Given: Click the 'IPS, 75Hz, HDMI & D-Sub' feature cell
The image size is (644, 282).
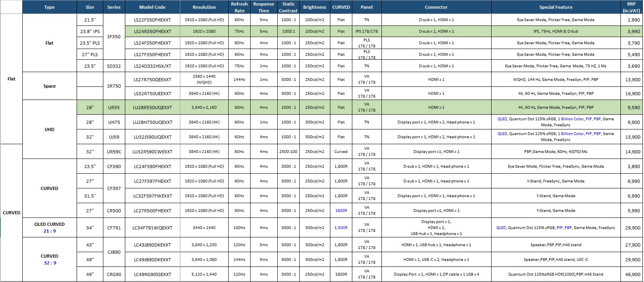Looking at the screenshot, I should 556,31.
